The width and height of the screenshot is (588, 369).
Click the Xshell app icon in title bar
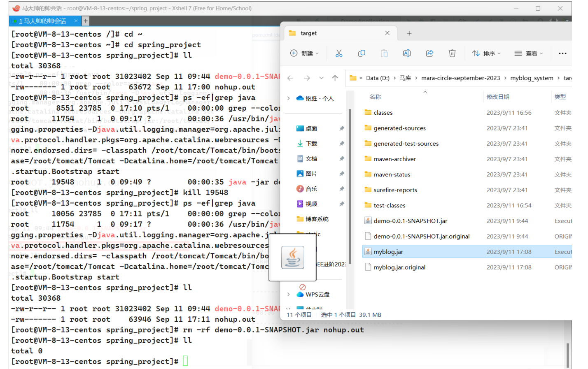coord(16,8)
